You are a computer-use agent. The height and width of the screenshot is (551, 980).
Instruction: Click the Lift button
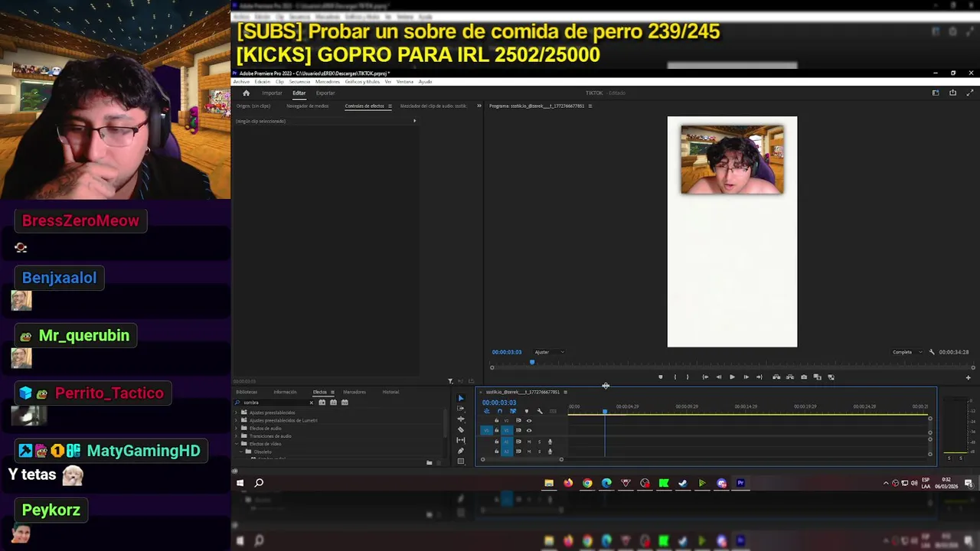(x=776, y=377)
